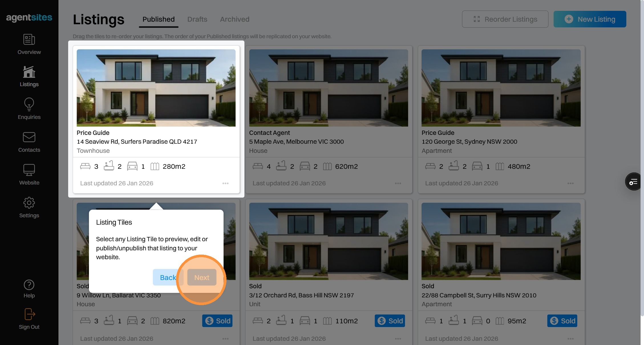Click the Sign Out icon
Screen dimensions: 644x345
click(x=29, y=314)
